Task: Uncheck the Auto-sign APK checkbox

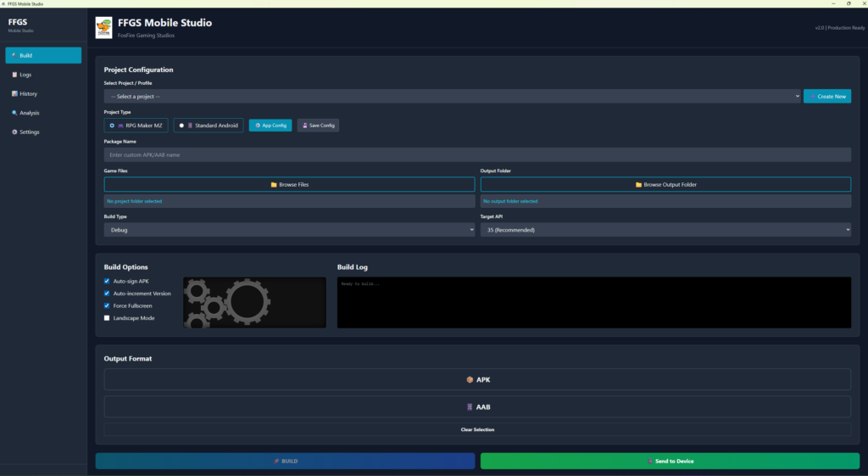Action: point(107,281)
